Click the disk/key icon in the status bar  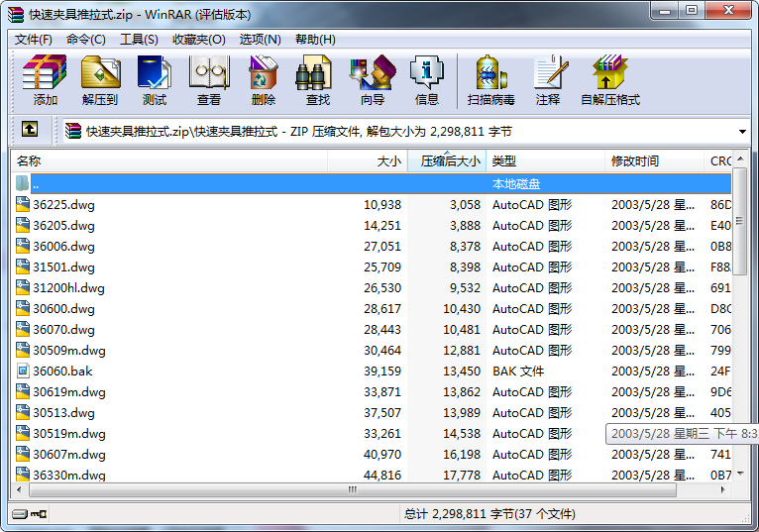[x=29, y=513]
